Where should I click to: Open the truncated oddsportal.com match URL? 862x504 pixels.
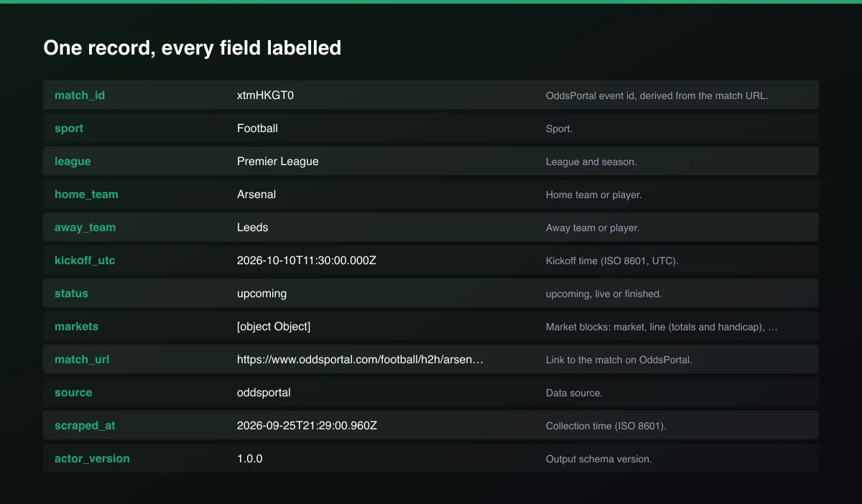click(360, 360)
